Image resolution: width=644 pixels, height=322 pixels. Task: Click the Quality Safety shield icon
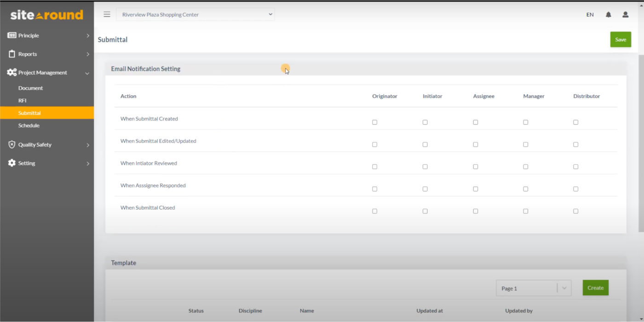click(11, 144)
